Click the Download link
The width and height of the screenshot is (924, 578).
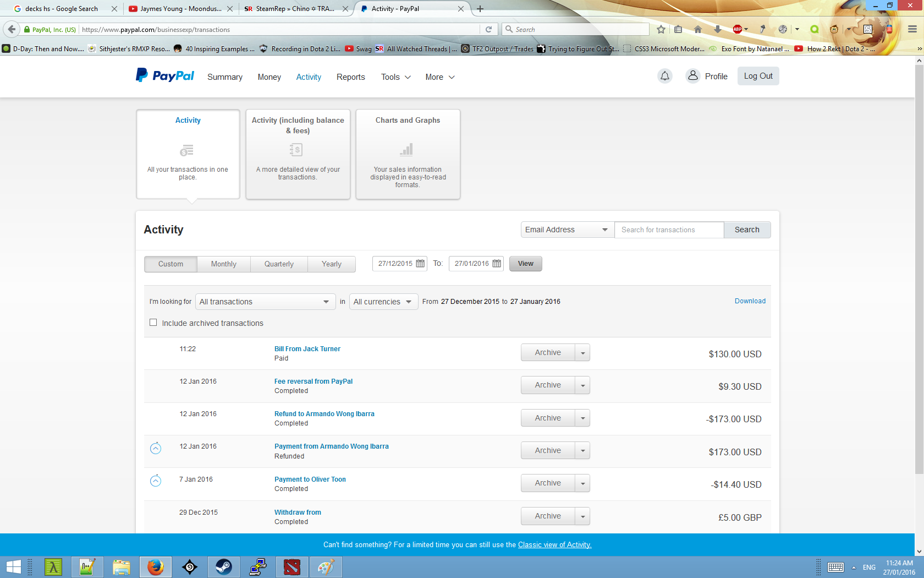coord(750,301)
